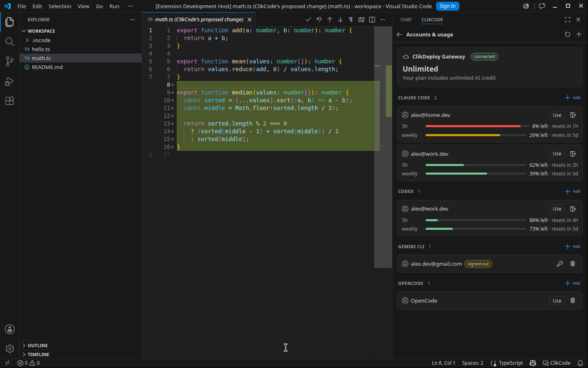Open the Run and Debug view

pos(9,81)
